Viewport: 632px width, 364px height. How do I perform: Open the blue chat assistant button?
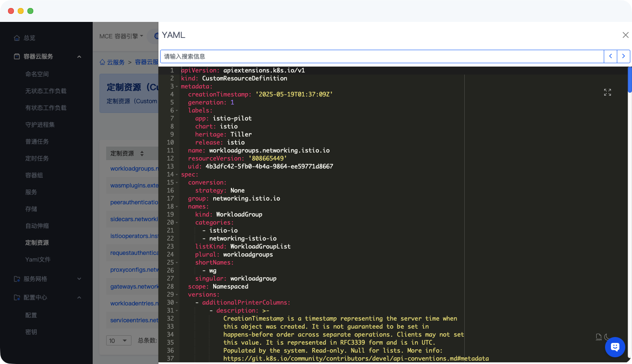[615, 347]
